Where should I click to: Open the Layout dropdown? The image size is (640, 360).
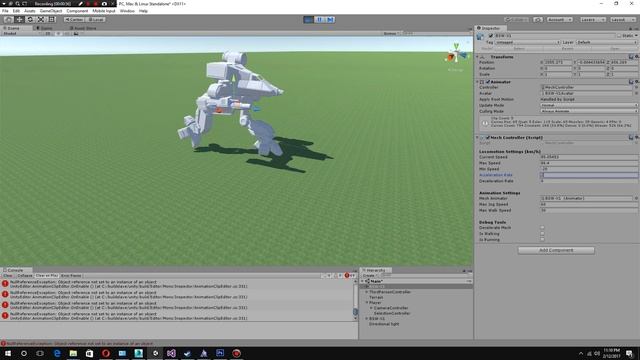click(x=622, y=20)
